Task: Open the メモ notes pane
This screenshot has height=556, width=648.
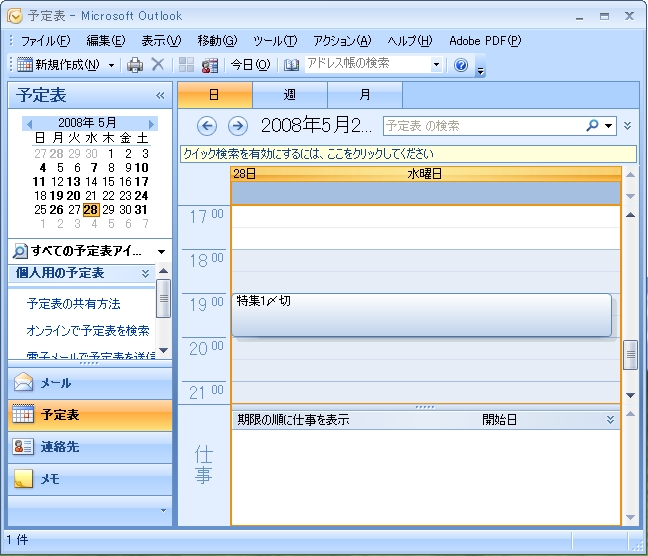Action: tap(90, 479)
